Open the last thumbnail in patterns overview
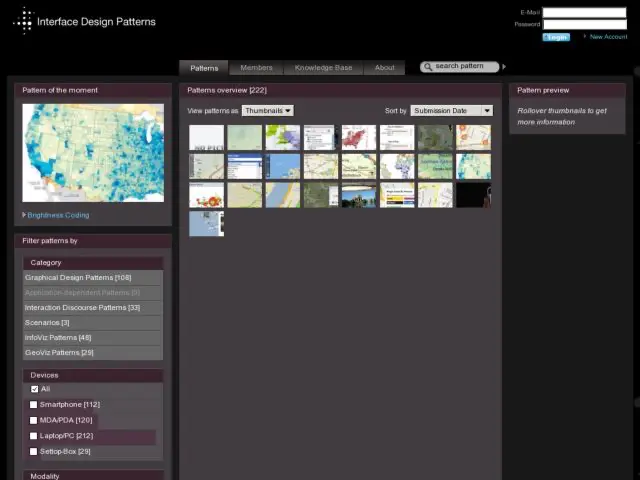The width and height of the screenshot is (640, 480). pyautogui.click(x=207, y=224)
